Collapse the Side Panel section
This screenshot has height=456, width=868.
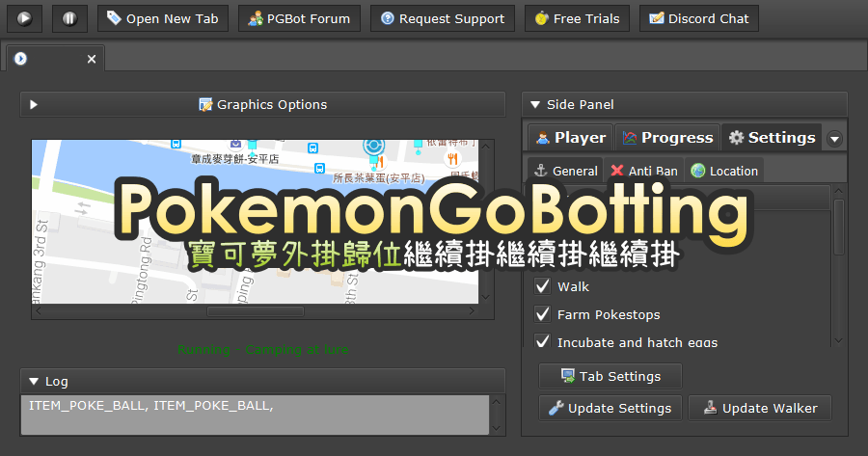pos(534,104)
